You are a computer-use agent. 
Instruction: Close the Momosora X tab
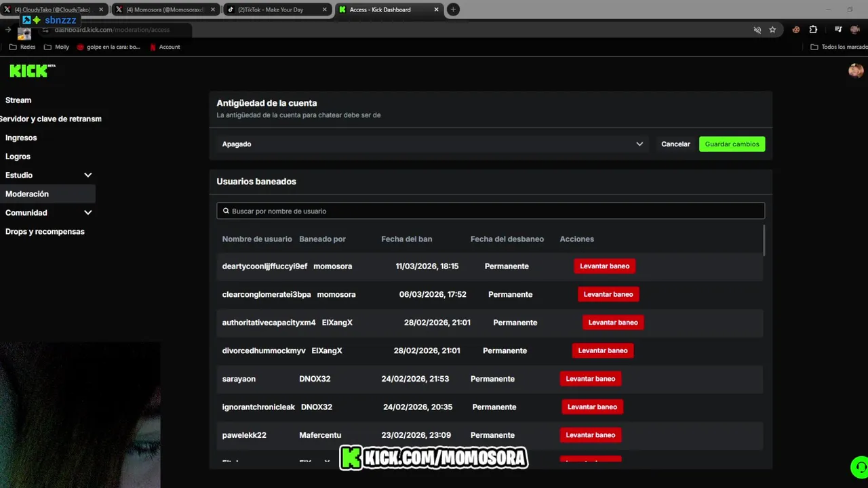pyautogui.click(x=213, y=9)
